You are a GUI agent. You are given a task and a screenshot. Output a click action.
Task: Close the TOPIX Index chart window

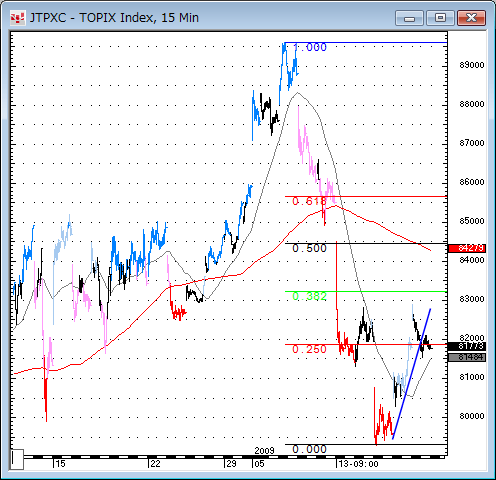pos(471,18)
